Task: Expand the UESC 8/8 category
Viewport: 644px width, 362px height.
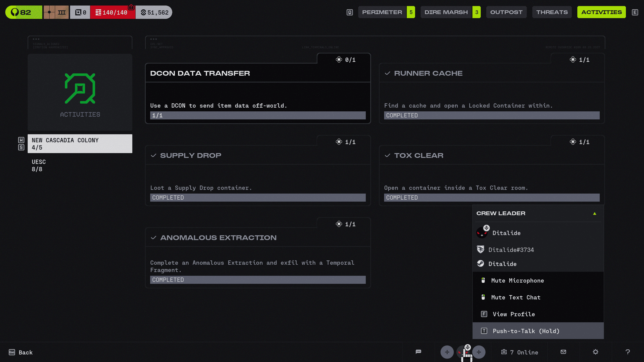Action: pos(39,165)
